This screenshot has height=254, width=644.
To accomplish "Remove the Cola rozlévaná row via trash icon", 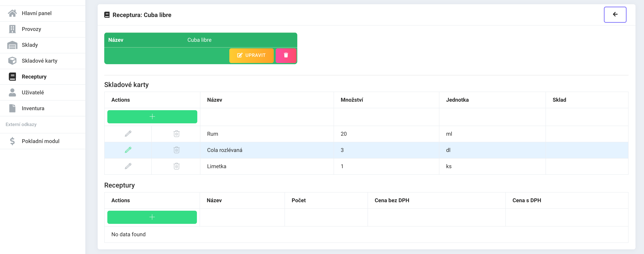I will [176, 150].
